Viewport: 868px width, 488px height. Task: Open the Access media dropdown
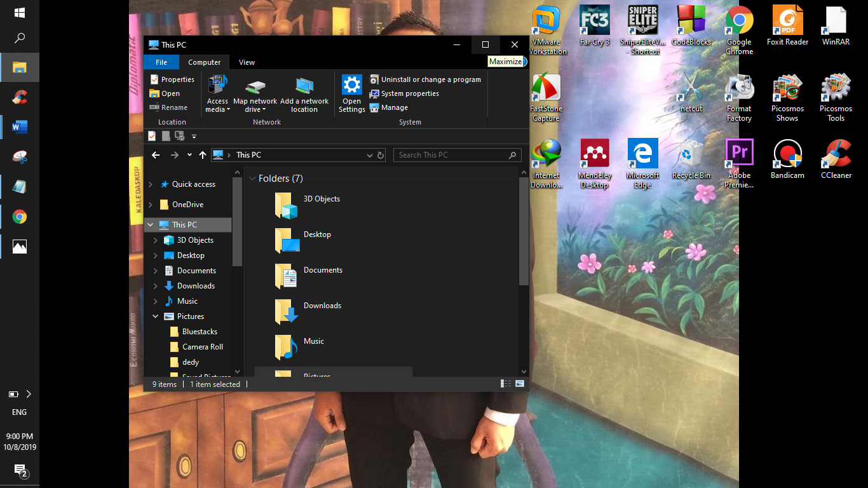217,95
